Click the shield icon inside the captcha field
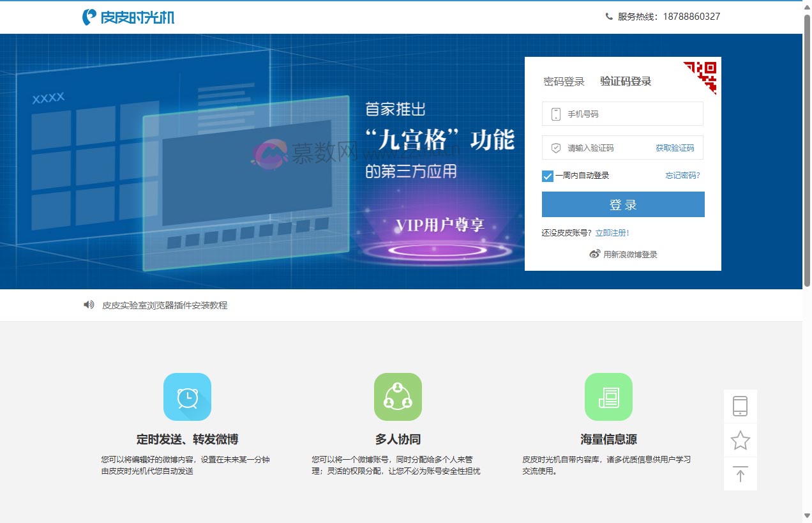Image resolution: width=812 pixels, height=523 pixels. click(555, 148)
